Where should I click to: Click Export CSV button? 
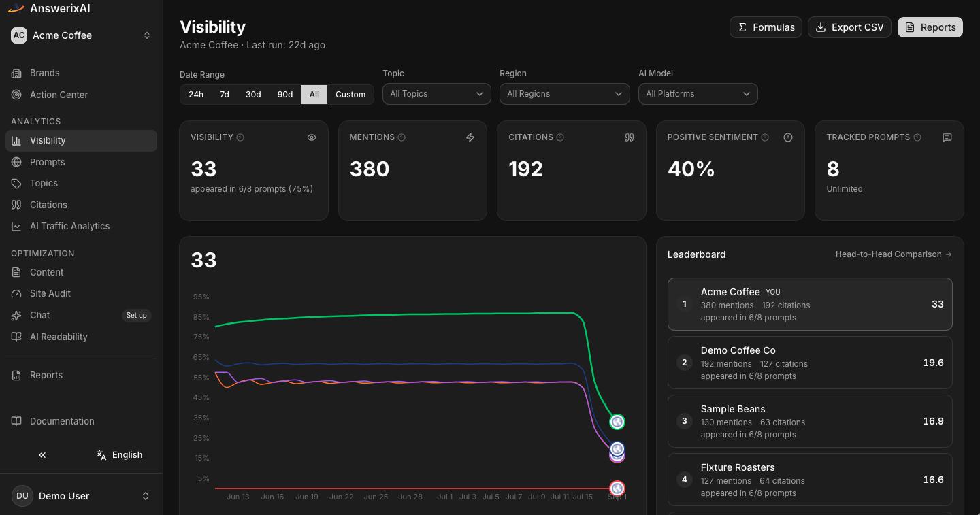pyautogui.click(x=850, y=27)
